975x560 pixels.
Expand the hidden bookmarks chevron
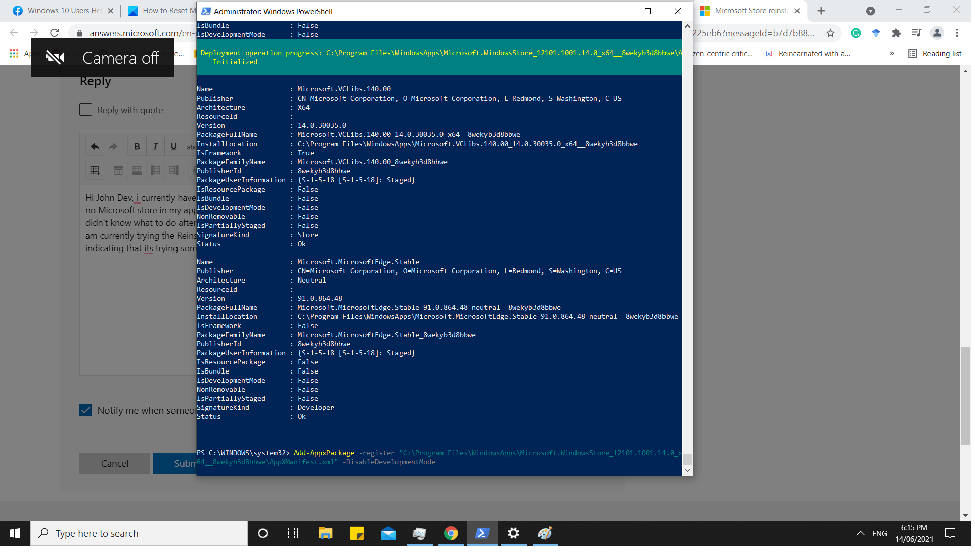(892, 54)
